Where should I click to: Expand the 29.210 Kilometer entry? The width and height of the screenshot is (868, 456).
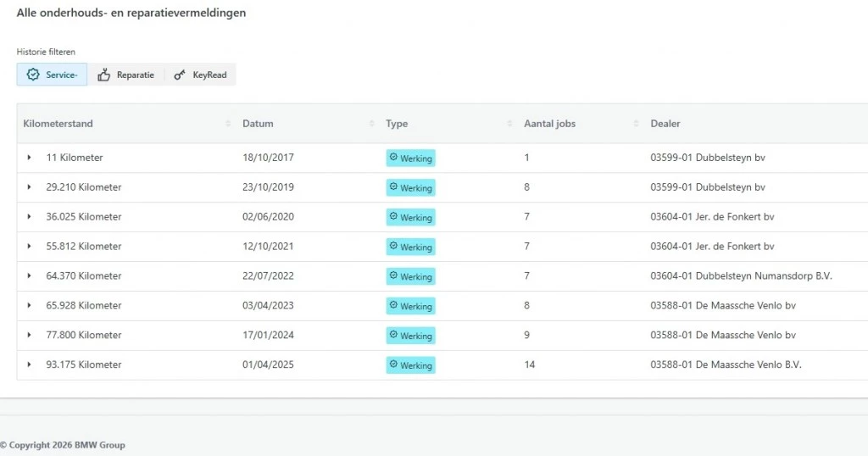coord(29,187)
